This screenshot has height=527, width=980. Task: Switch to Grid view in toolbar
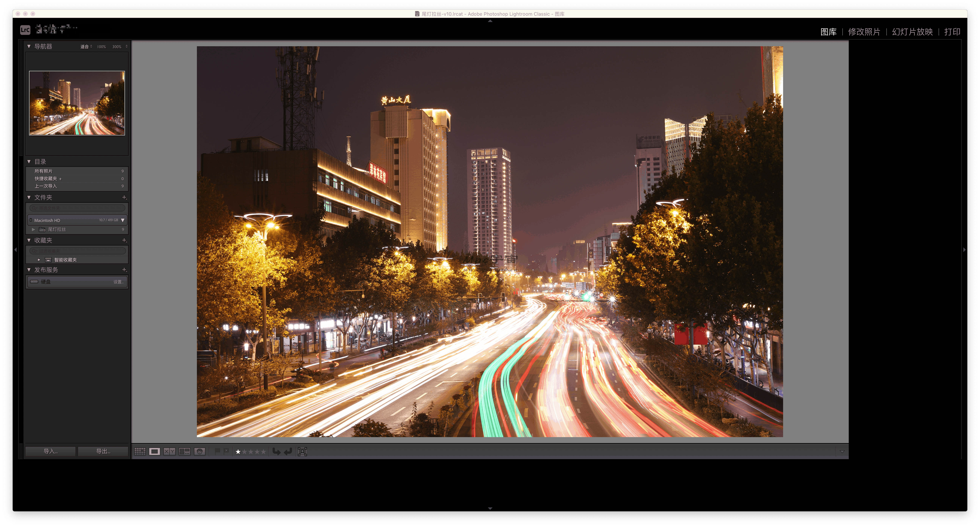click(x=140, y=451)
